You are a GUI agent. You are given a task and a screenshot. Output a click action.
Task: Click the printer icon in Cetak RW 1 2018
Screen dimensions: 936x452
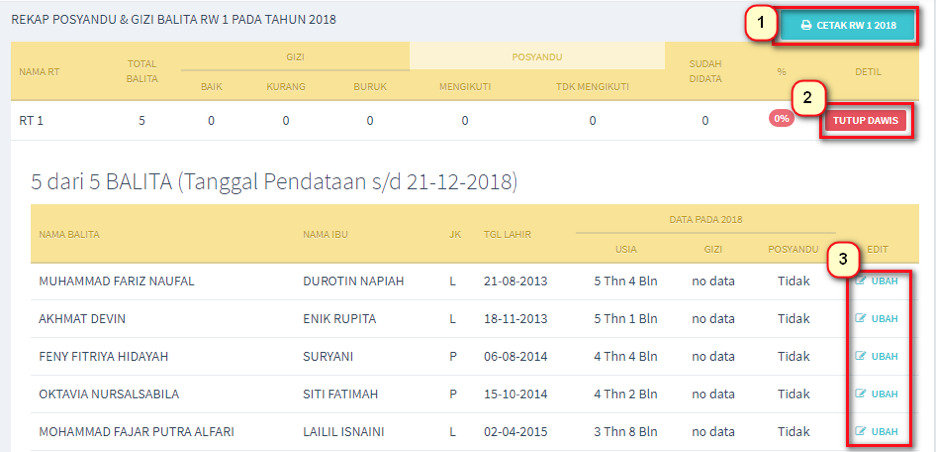click(x=806, y=25)
